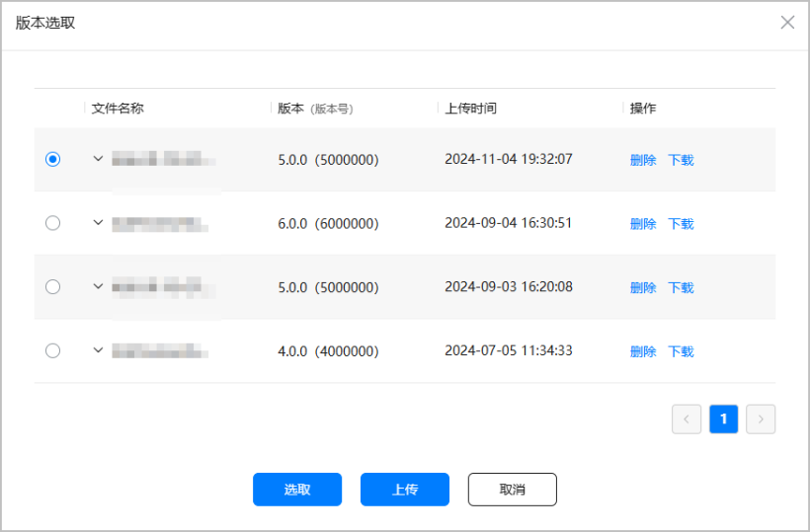Click the 版本选取 dialog title
The width and height of the screenshot is (810, 532).
point(45,23)
